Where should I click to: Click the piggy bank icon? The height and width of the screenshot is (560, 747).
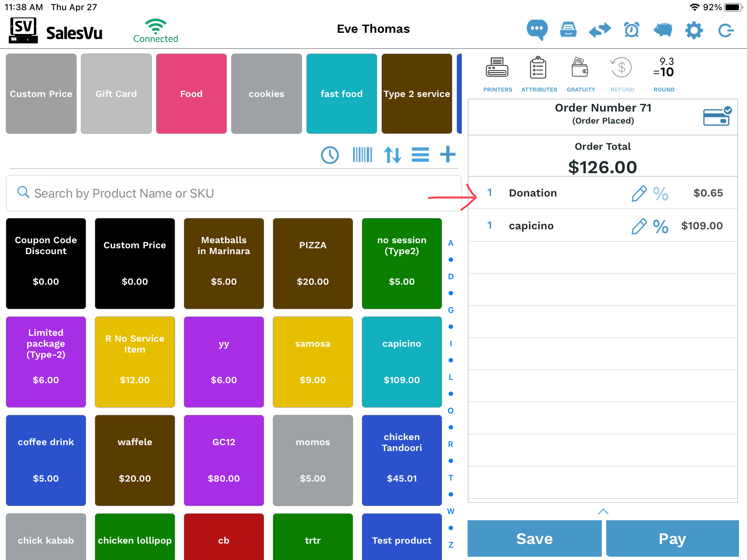pyautogui.click(x=663, y=30)
